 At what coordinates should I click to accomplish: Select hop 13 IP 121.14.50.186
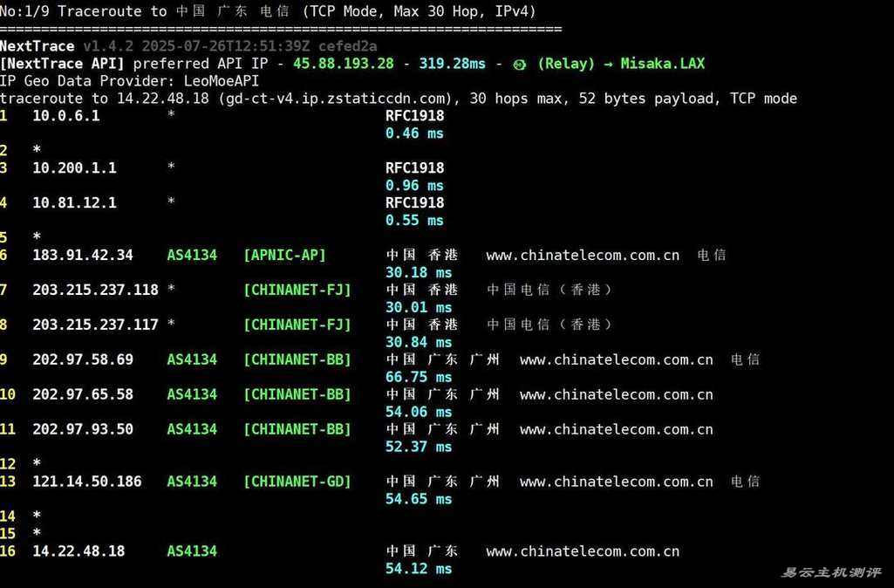coord(86,482)
